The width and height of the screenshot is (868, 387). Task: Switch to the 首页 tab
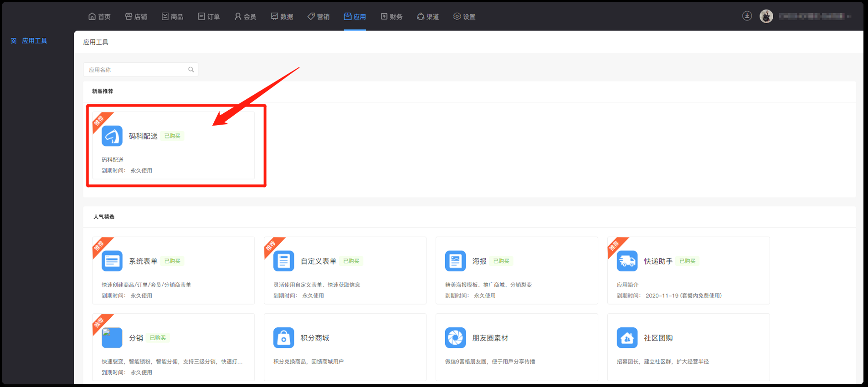coord(99,17)
